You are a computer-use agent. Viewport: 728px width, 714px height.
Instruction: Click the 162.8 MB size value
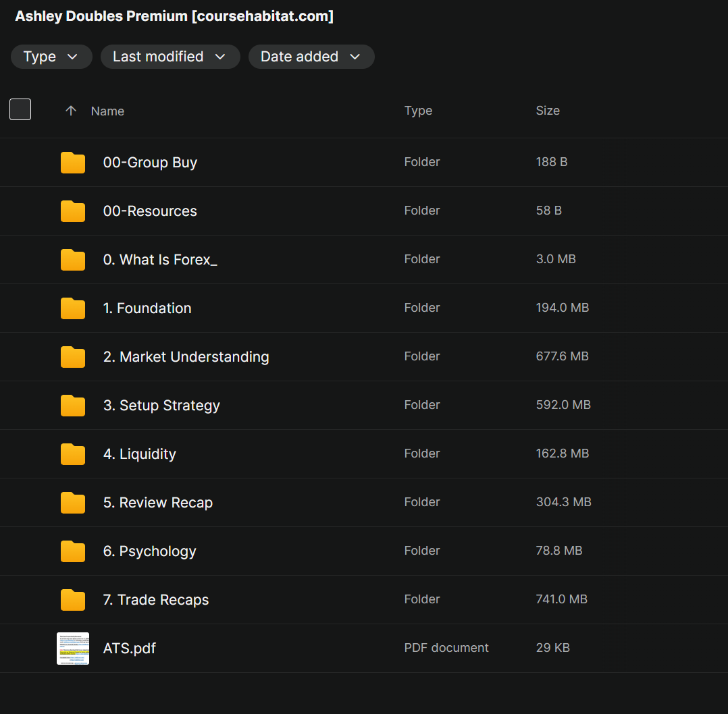point(563,454)
